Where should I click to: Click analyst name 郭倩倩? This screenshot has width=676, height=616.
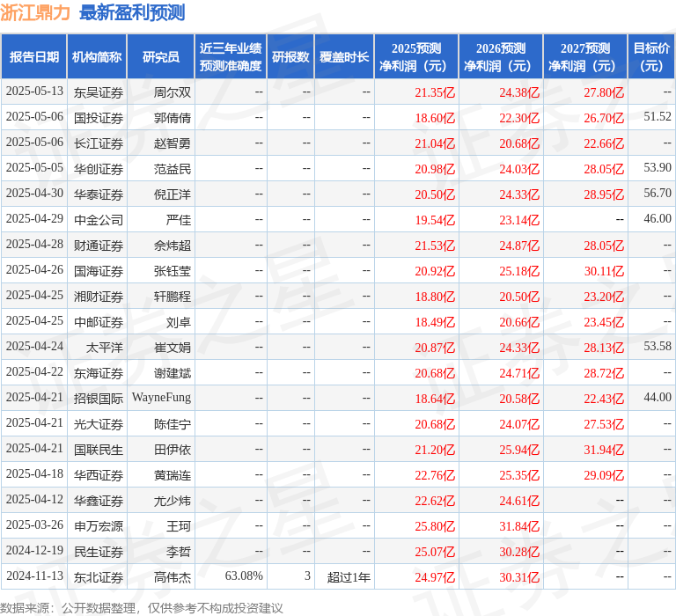pos(173,118)
